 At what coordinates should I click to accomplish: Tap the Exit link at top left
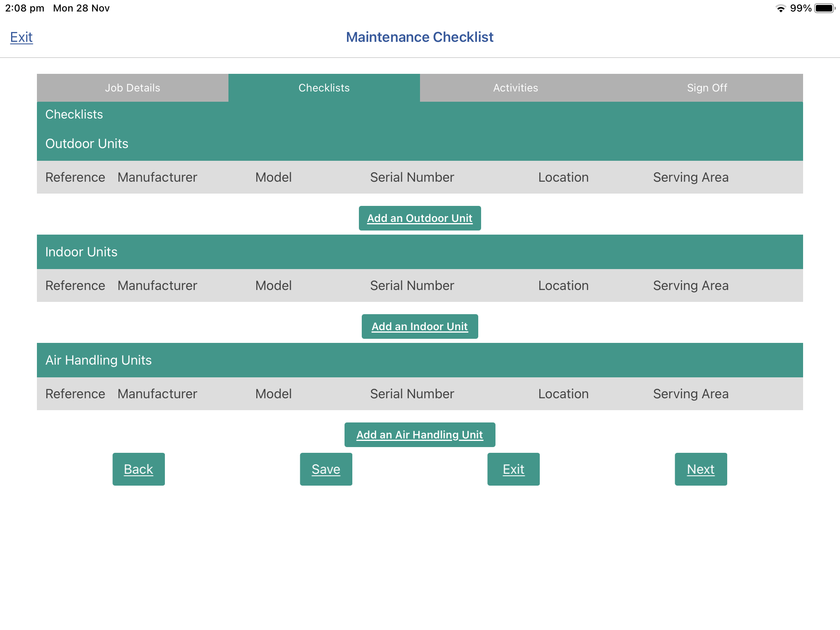coord(21,37)
